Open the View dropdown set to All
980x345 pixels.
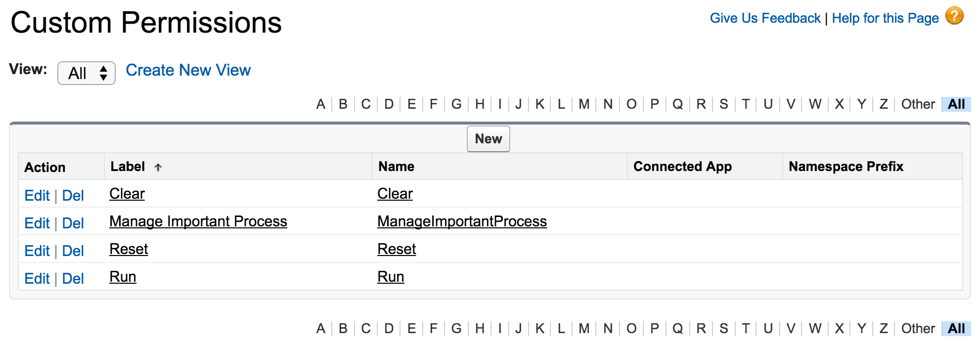click(87, 73)
